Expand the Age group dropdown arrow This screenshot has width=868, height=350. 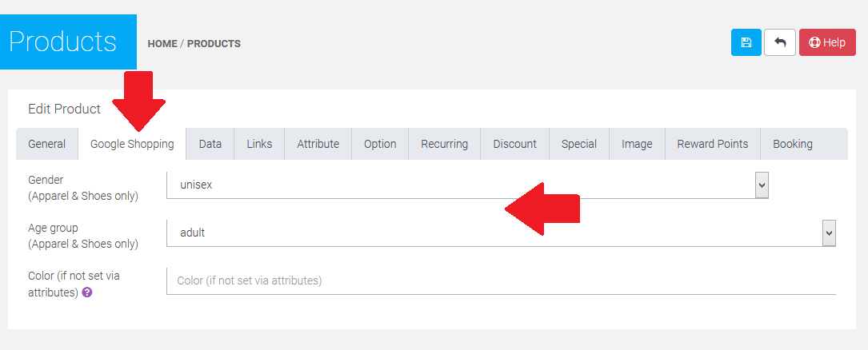829,233
